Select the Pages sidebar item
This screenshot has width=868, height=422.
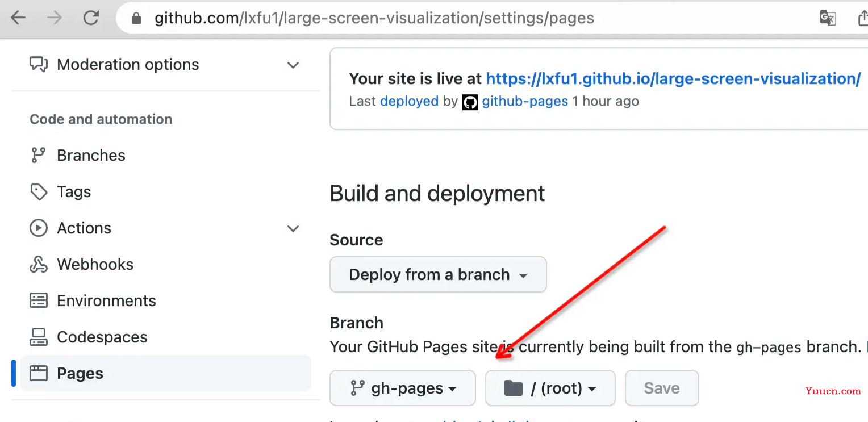point(166,373)
